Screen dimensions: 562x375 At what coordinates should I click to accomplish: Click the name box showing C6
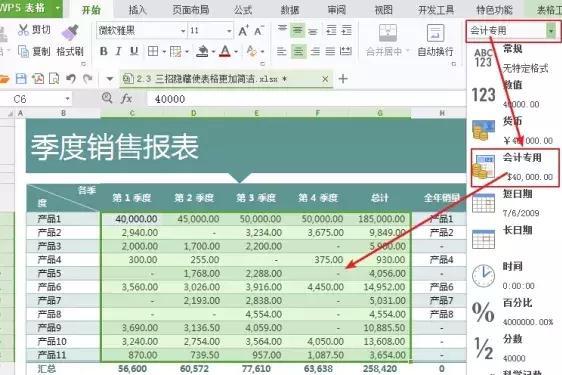35,99
